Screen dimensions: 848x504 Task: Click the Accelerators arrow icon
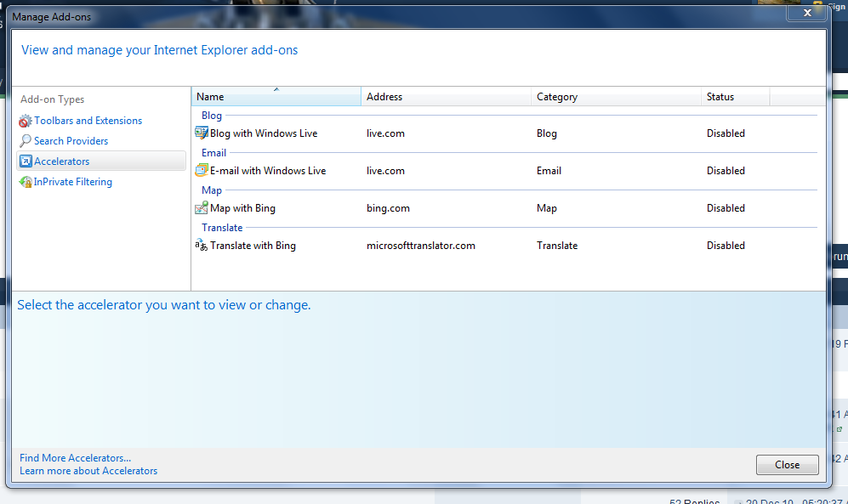(26, 161)
